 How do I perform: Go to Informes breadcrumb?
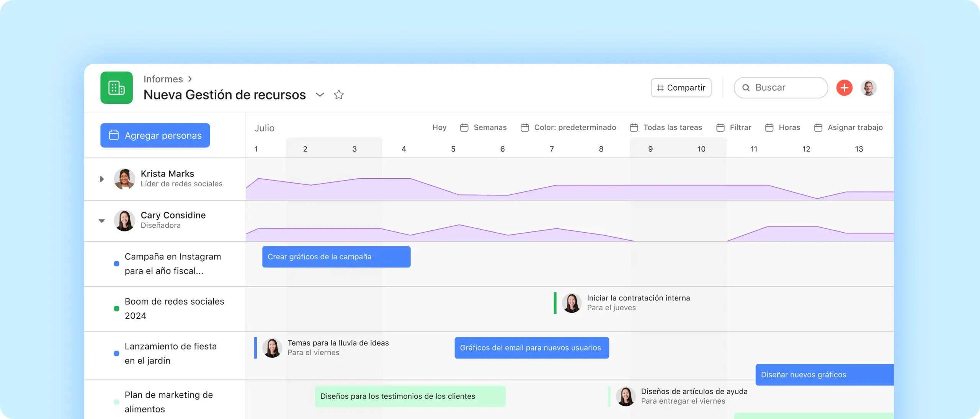[x=163, y=79]
